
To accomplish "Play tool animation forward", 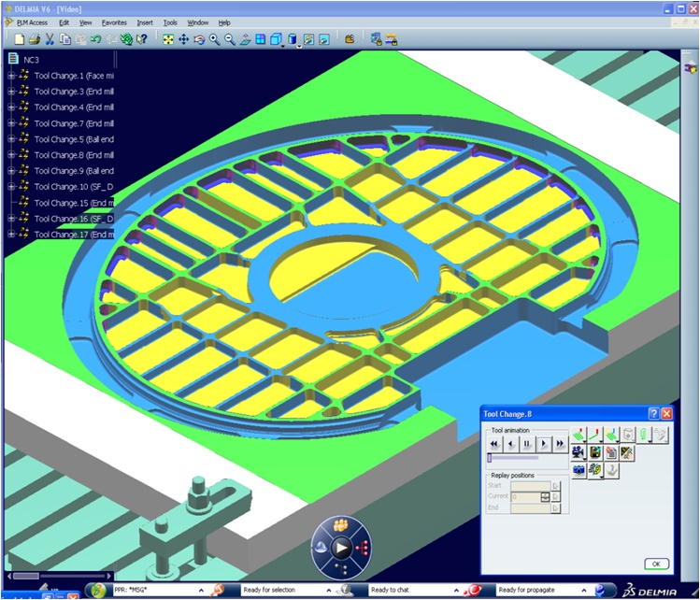I will point(543,444).
